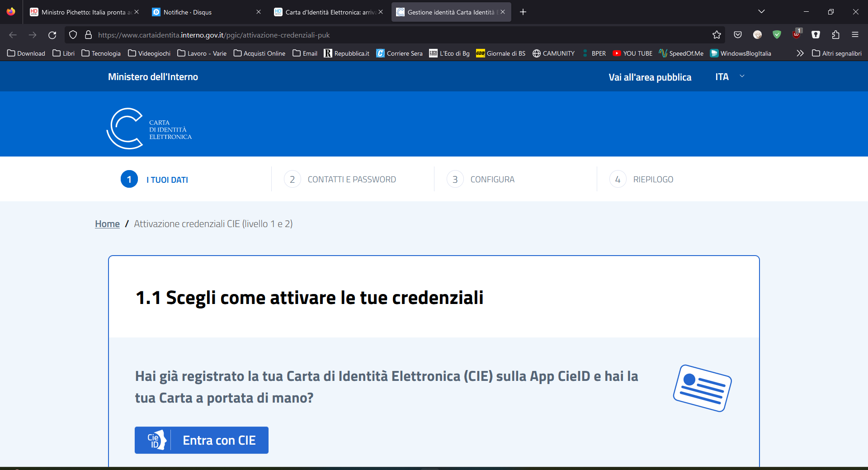
Task: Open the Home breadcrumb link
Action: [x=107, y=223]
